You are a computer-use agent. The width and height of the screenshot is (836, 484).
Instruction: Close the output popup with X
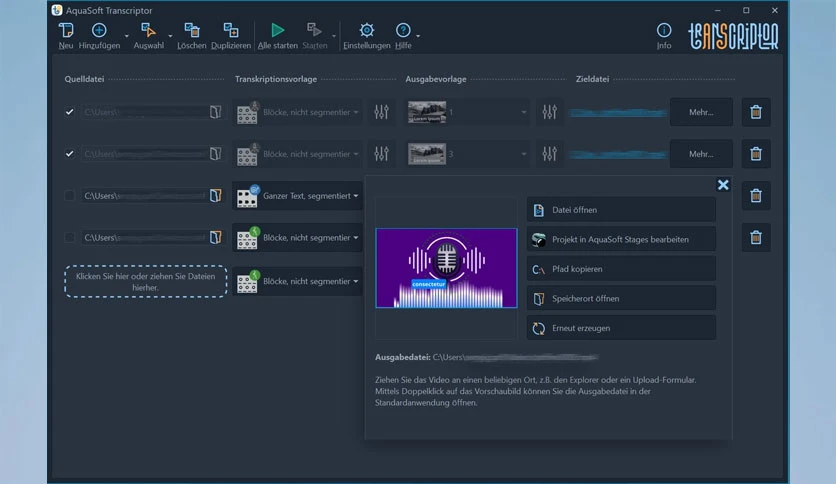tap(723, 185)
